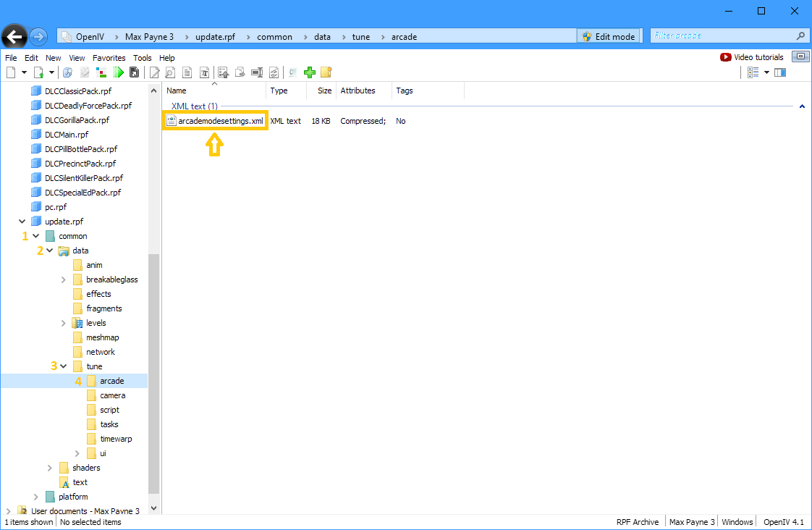
Task: Click the update.rpf breadcrumb segment
Action: pos(215,37)
